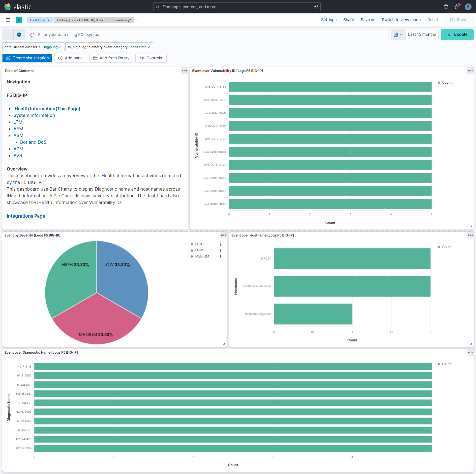Toggle the Count legend on Hostname chart
Image resolution: width=476 pixels, height=474 pixels.
[x=446, y=247]
